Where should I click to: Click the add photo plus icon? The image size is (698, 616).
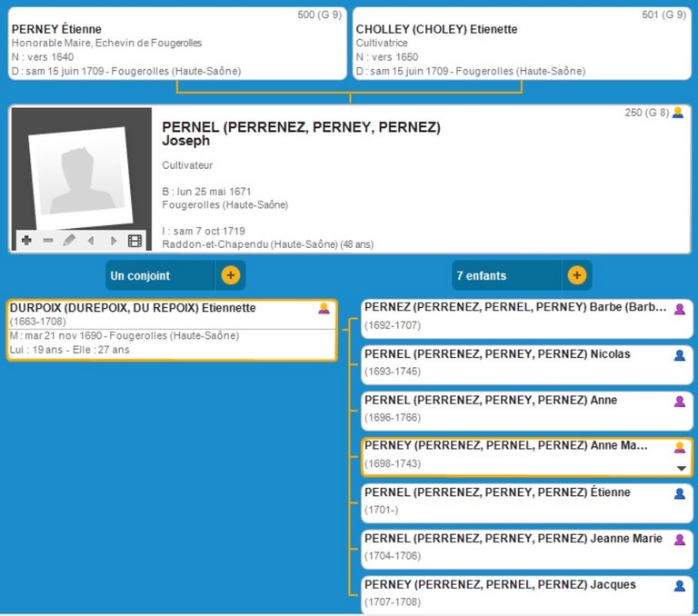click(26, 241)
